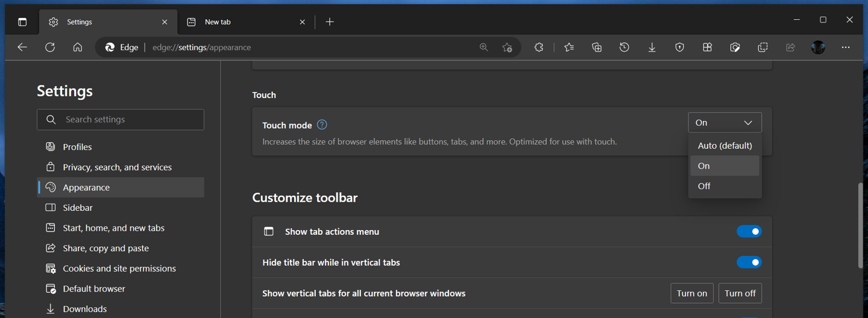Click the Share toolbar icon
868x318 pixels.
click(790, 47)
